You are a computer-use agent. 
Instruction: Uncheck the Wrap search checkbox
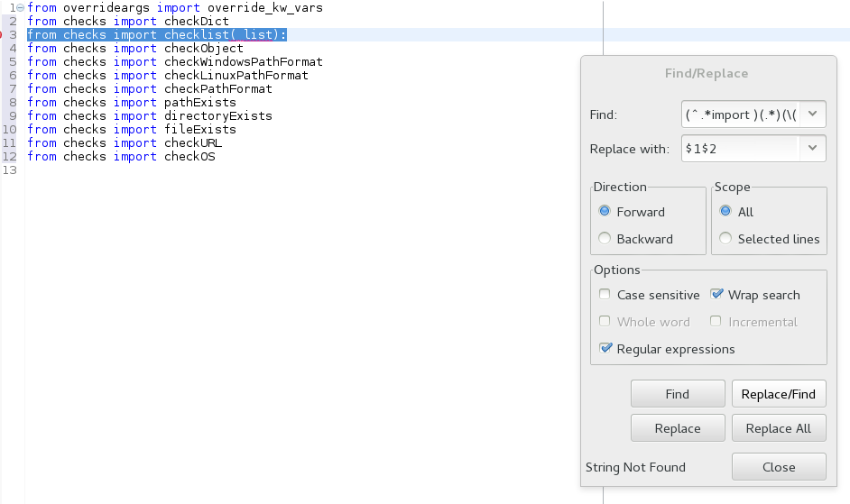(x=716, y=294)
